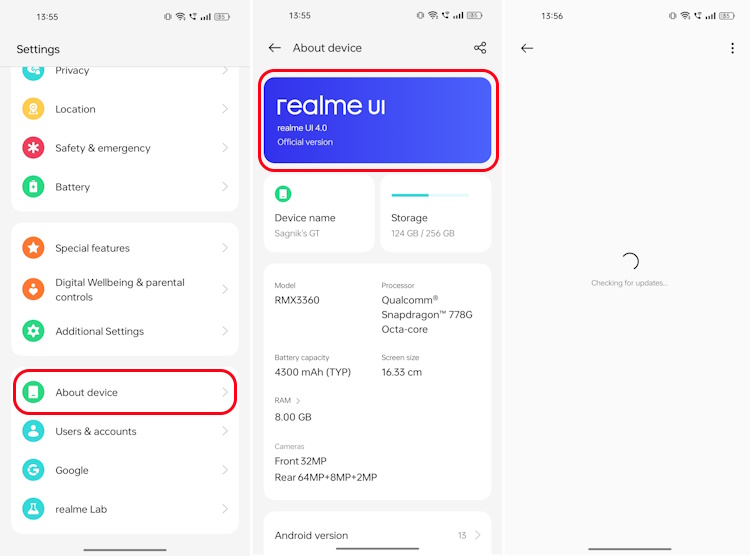Image resolution: width=750 pixels, height=556 pixels.
Task: Select model text RMX3360
Action: [x=297, y=300]
